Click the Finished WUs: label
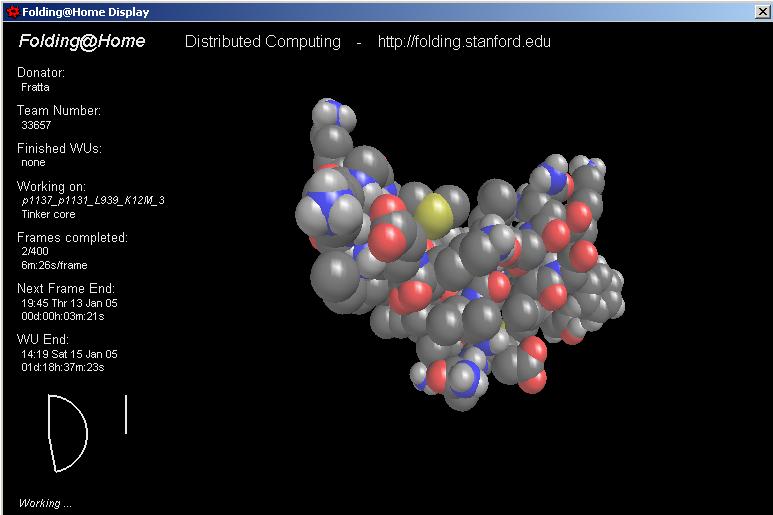This screenshot has width=773, height=515. coord(59,148)
